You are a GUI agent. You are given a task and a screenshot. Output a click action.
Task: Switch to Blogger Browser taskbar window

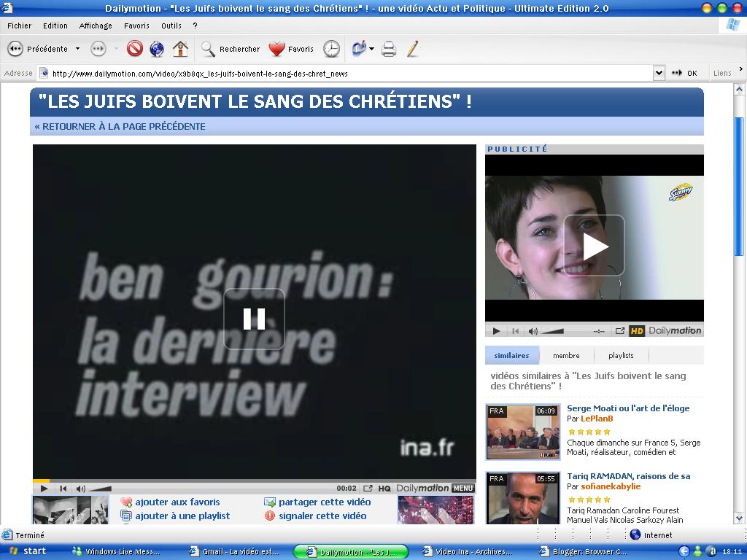click(584, 551)
